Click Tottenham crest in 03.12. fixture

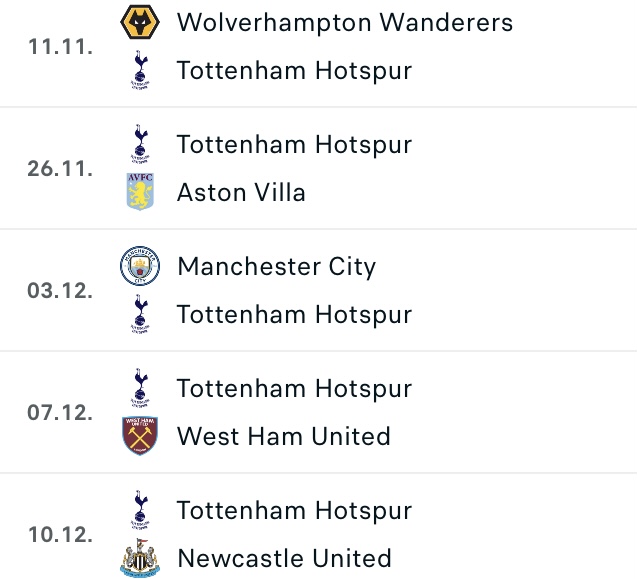[x=140, y=314]
